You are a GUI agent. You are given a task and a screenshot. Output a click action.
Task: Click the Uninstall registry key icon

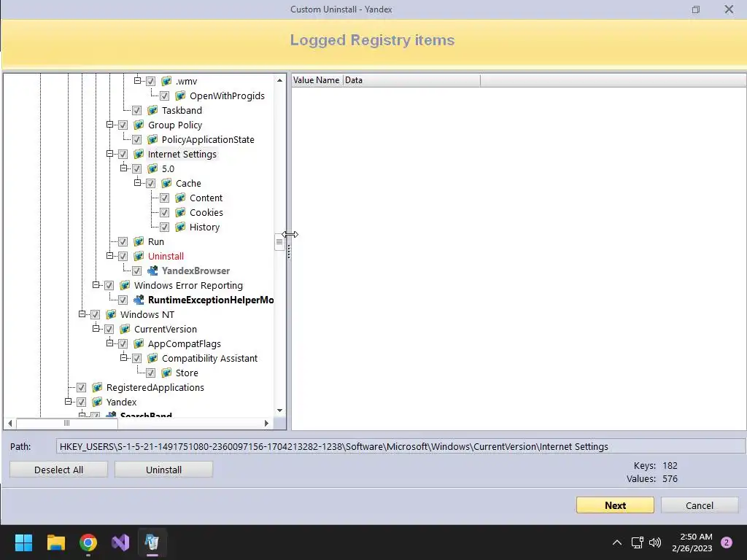pyautogui.click(x=139, y=256)
